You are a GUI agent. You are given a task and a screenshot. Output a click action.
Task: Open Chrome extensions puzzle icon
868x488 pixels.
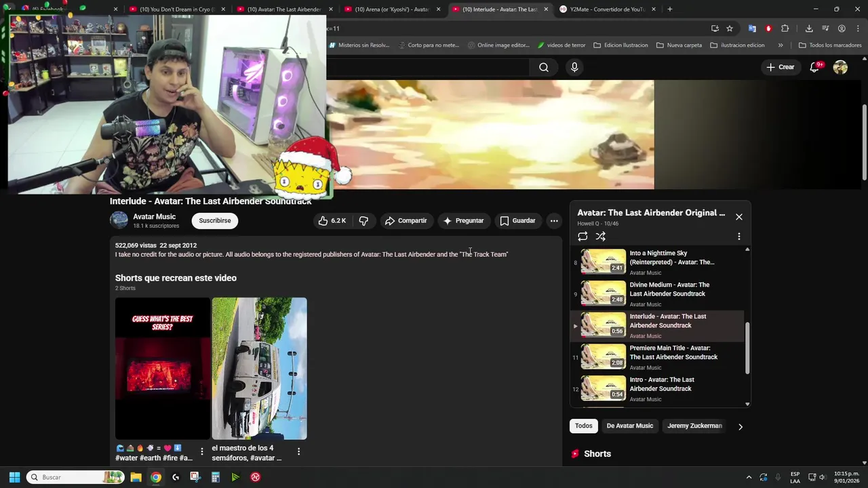785,28
